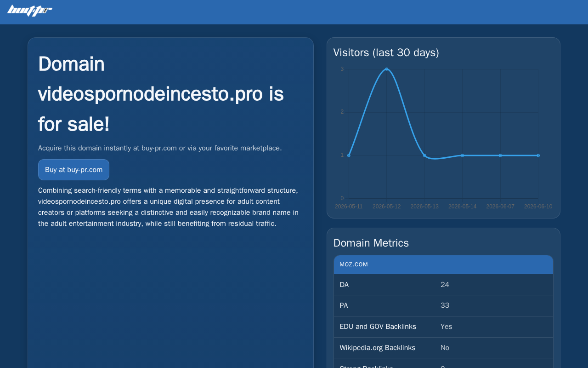The image size is (588, 368).
Task: Click the 'Domain Metrics' heading
Action: pyautogui.click(x=371, y=243)
